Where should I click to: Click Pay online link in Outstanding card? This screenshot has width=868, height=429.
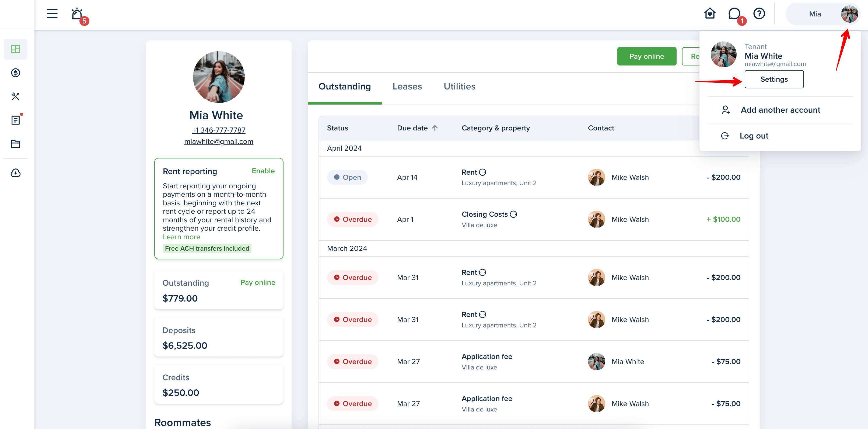click(x=258, y=282)
